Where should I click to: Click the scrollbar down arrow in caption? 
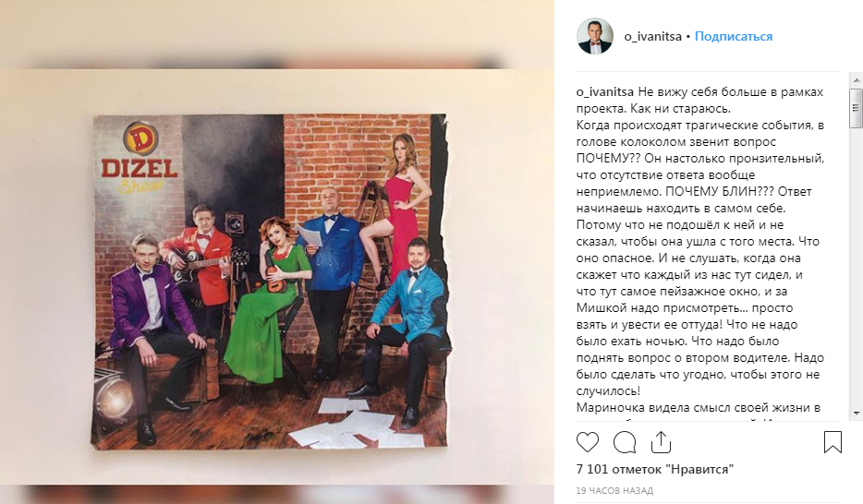pos(857,414)
